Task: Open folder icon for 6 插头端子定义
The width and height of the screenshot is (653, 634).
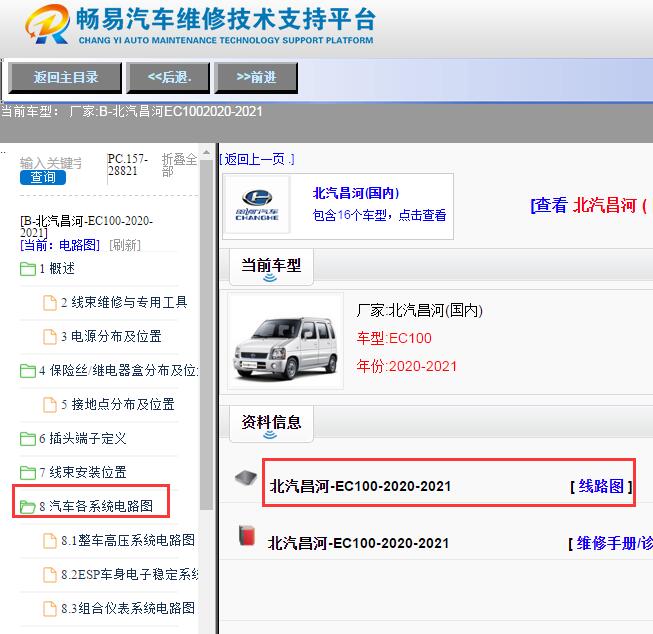Action: point(28,438)
